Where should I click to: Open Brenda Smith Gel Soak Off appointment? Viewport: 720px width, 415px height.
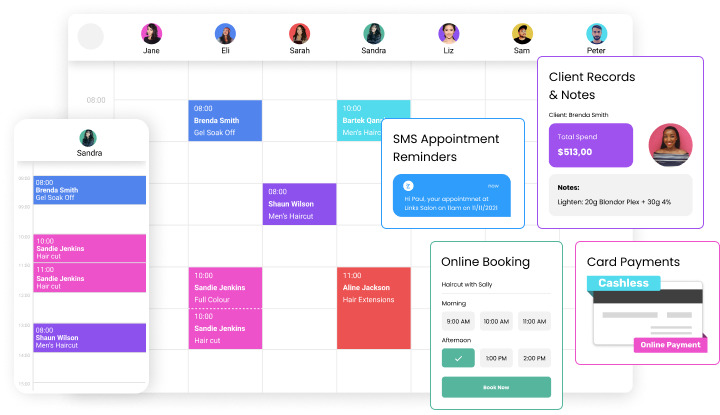tap(225, 120)
